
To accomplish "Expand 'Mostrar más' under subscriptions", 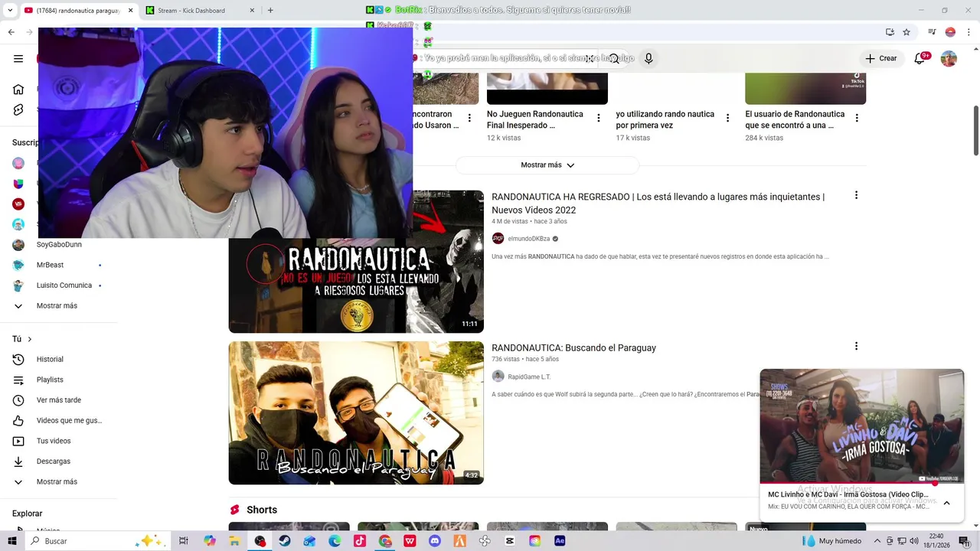I will click(58, 306).
